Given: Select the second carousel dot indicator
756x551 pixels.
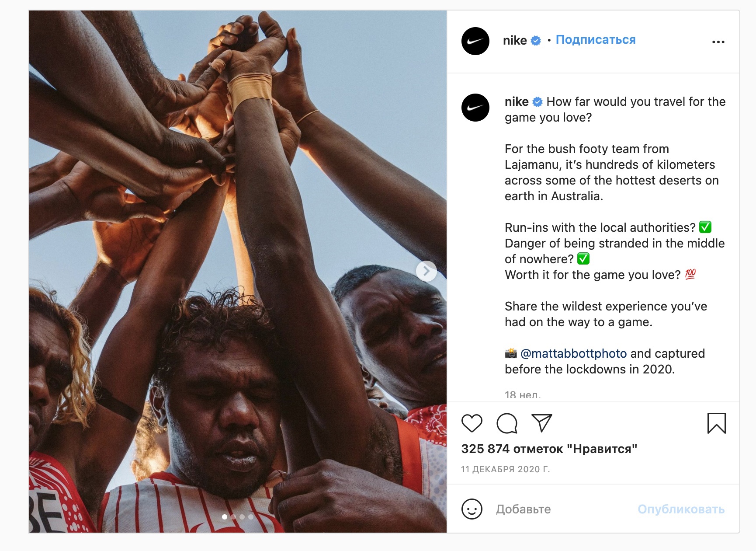Looking at the screenshot, I should tap(233, 517).
